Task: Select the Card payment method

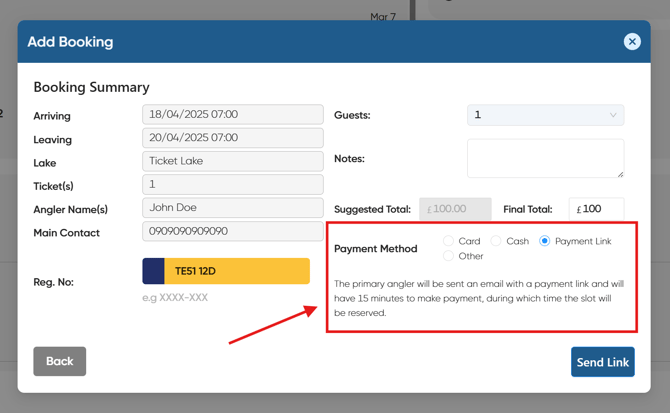Action: tap(449, 241)
